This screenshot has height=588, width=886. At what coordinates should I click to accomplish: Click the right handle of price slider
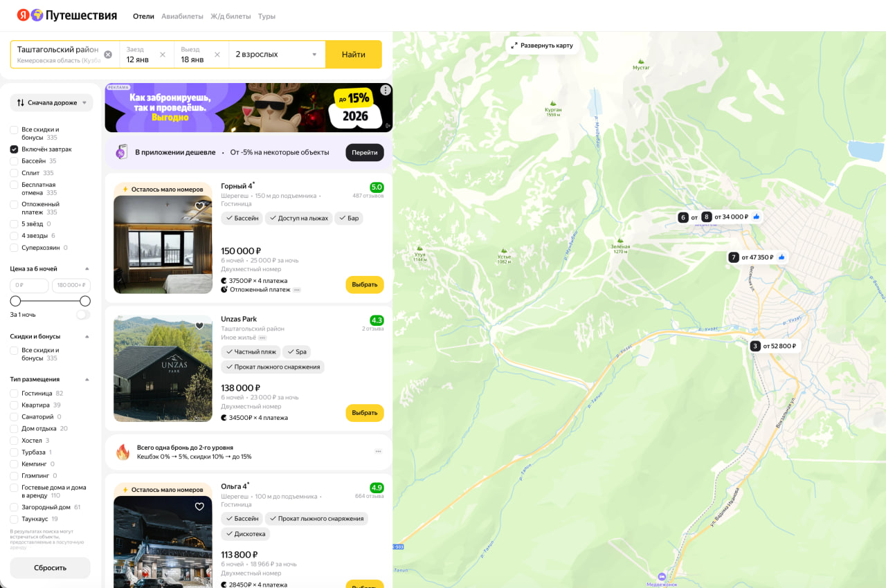[85, 301]
